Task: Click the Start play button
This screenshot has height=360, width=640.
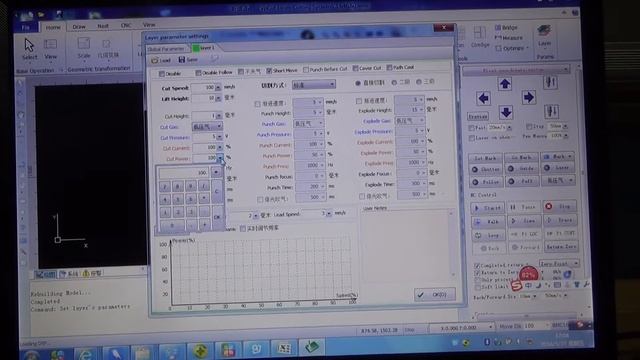Action: (x=487, y=208)
